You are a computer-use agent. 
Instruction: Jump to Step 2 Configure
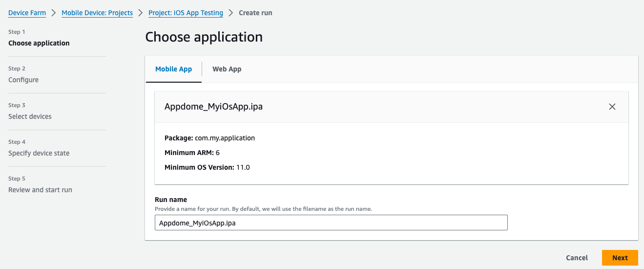[23, 80]
